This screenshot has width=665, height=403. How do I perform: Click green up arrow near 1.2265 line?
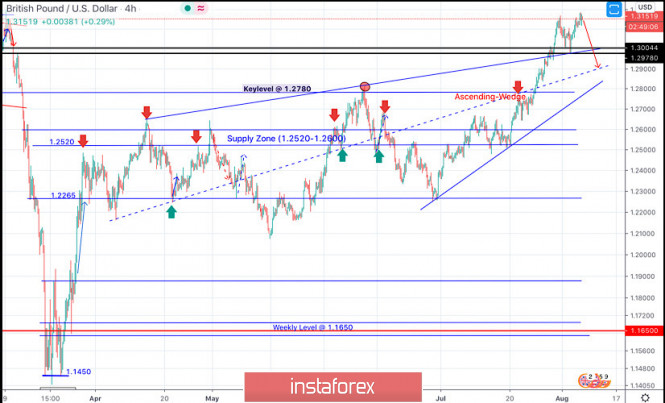point(172,211)
